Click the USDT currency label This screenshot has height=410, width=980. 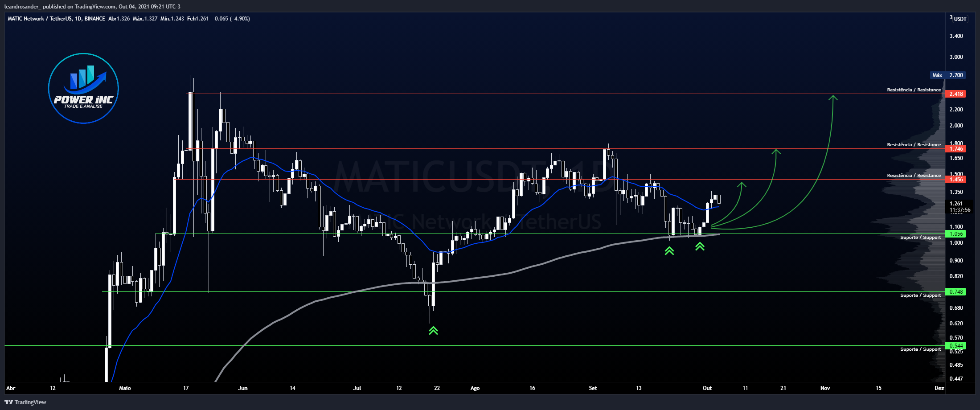click(x=960, y=19)
